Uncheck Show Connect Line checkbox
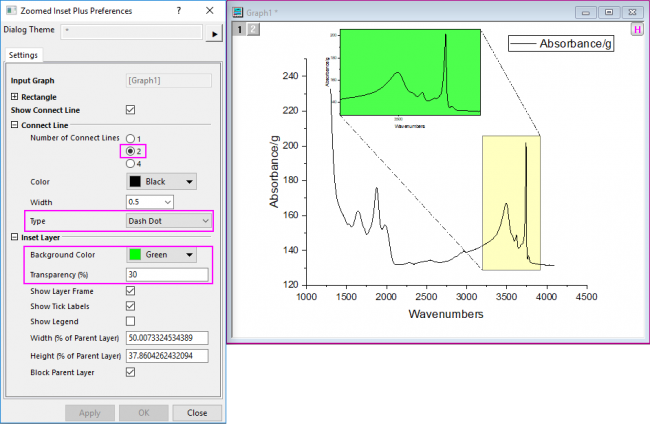 pyautogui.click(x=130, y=109)
